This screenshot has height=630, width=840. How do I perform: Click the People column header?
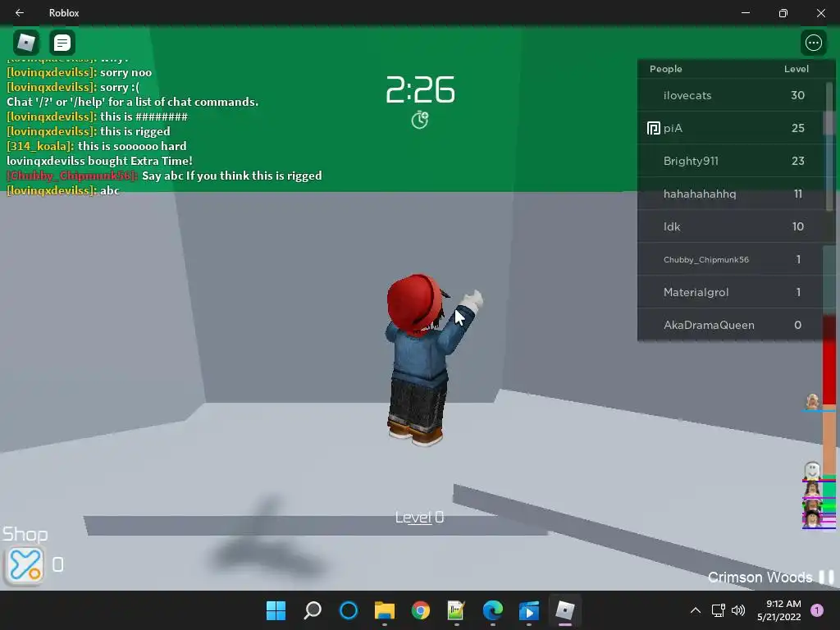click(666, 69)
